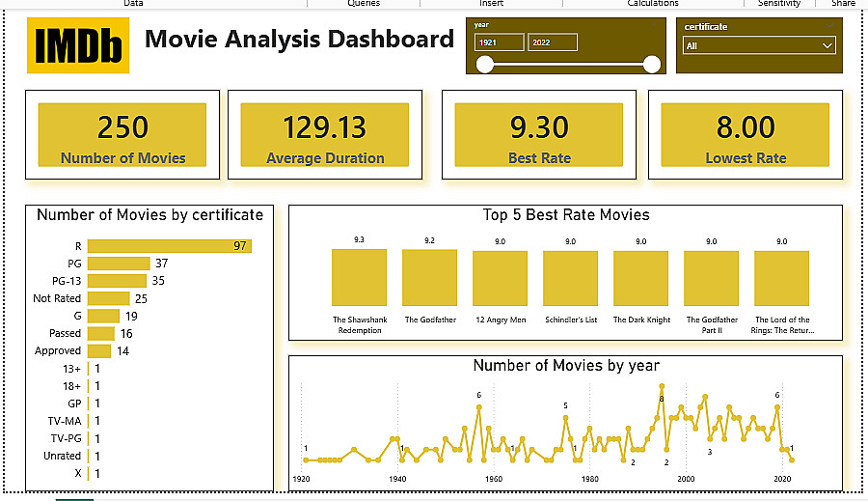Image resolution: width=868 pixels, height=501 pixels.
Task: Click the GP category label
Action: [x=74, y=404]
